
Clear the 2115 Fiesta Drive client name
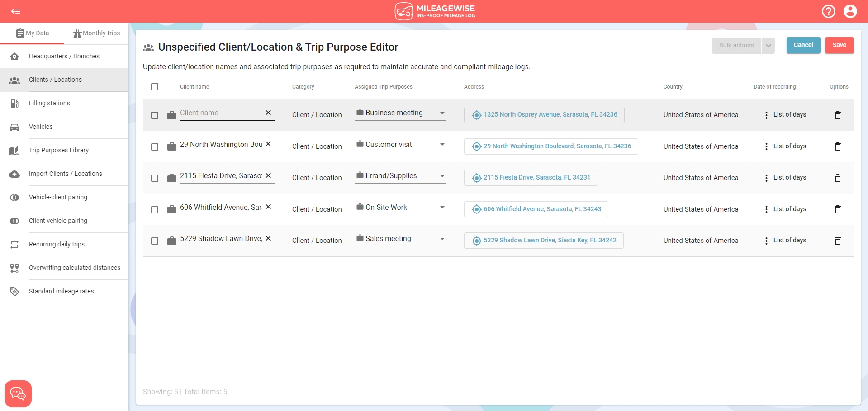268,175
